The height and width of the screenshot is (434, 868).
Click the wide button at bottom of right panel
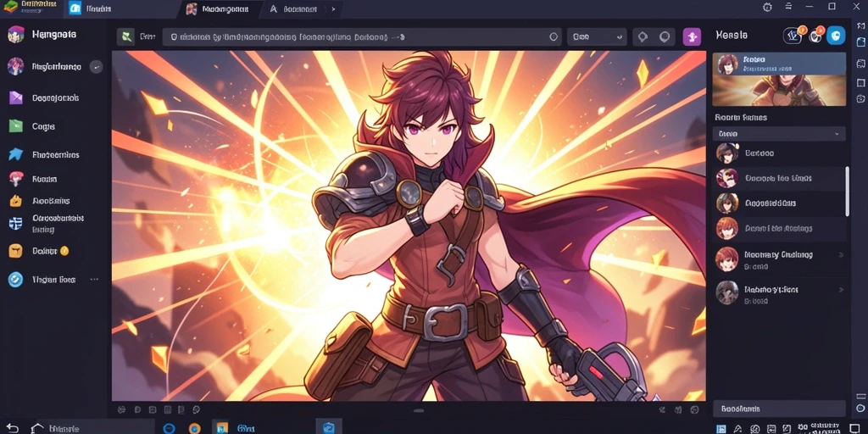tap(779, 409)
